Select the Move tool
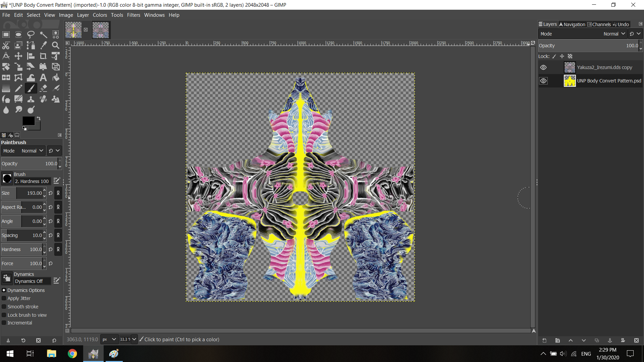 (18, 56)
